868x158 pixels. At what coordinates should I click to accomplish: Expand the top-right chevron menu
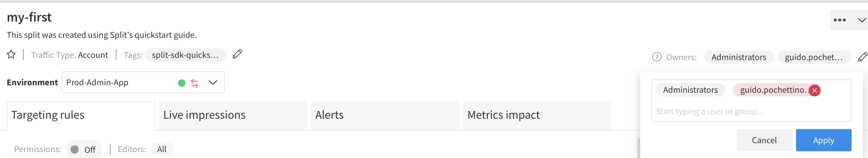862,20
